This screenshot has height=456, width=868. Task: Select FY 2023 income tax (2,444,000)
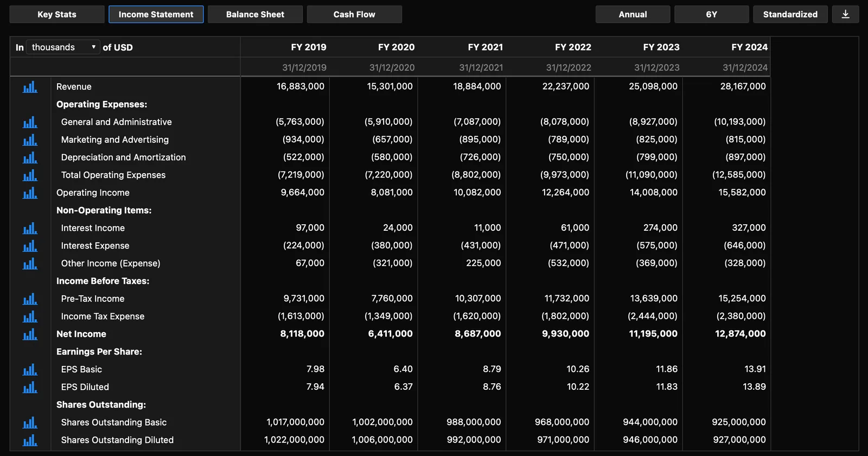(x=653, y=316)
